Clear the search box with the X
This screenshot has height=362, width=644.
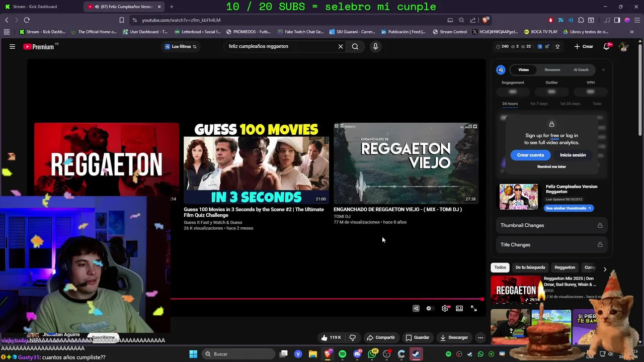click(341, 46)
